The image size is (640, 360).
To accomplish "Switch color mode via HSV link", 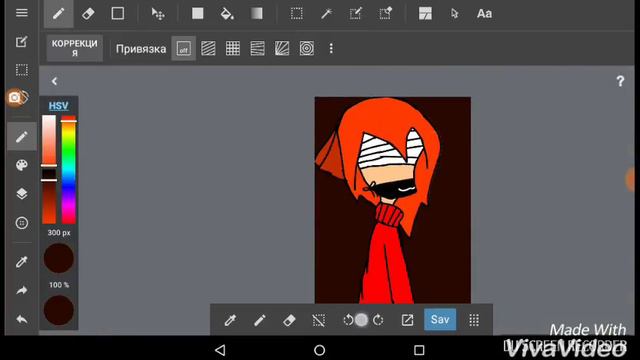I will 58,106.
